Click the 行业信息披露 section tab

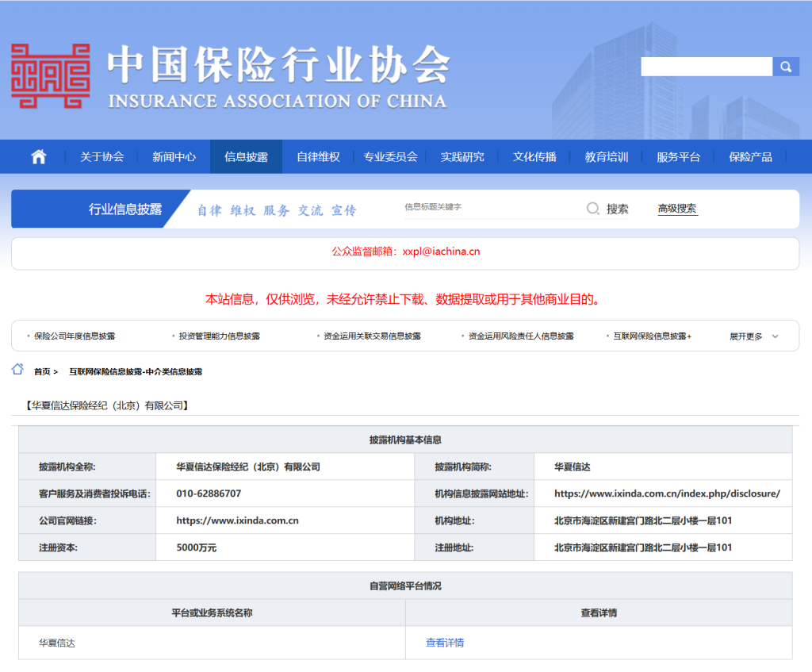[124, 209]
